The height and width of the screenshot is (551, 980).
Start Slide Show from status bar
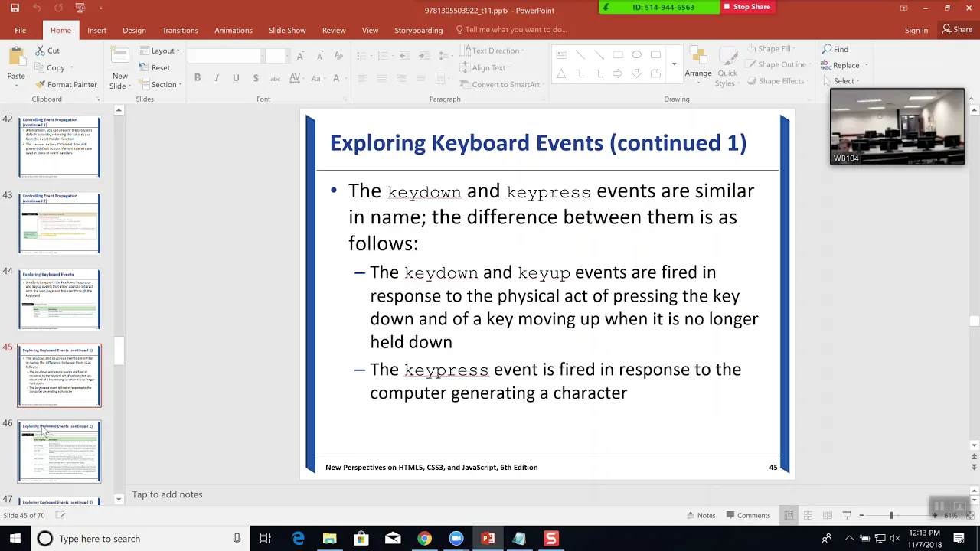click(x=847, y=515)
